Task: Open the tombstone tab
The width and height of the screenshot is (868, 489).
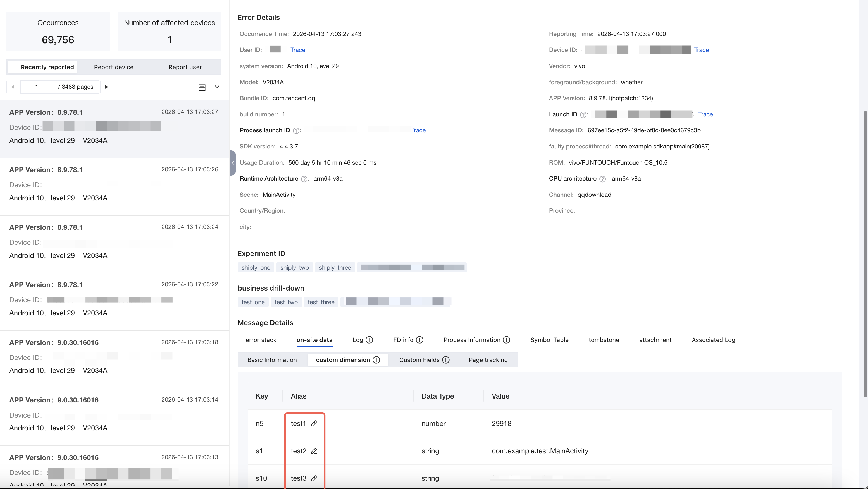Action: coord(604,340)
